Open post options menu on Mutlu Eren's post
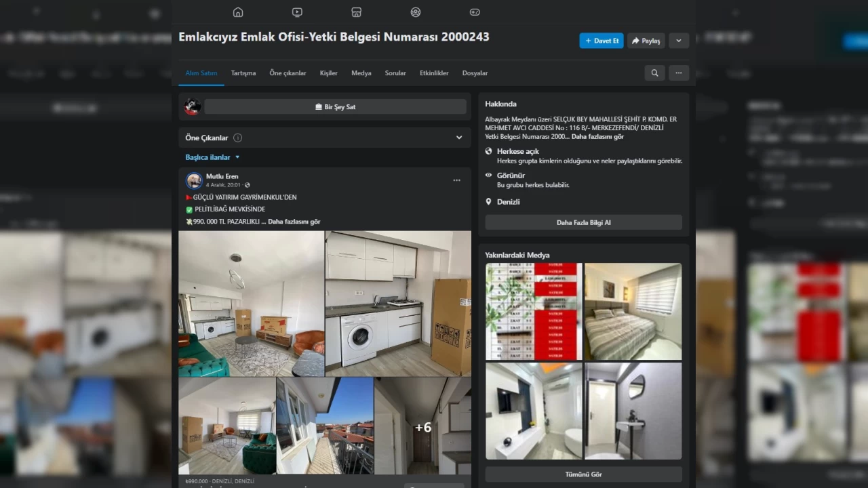 (x=456, y=180)
